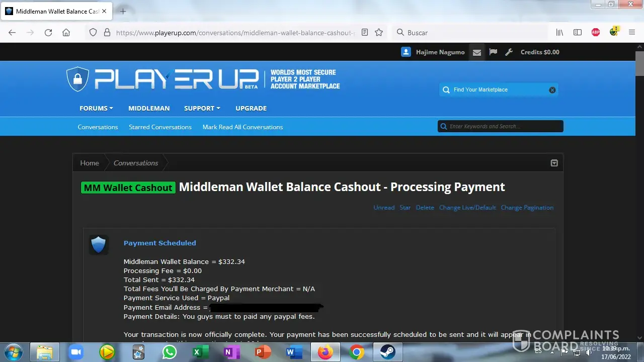Open the conversation options box icon
The height and width of the screenshot is (362, 644).
[x=554, y=163]
